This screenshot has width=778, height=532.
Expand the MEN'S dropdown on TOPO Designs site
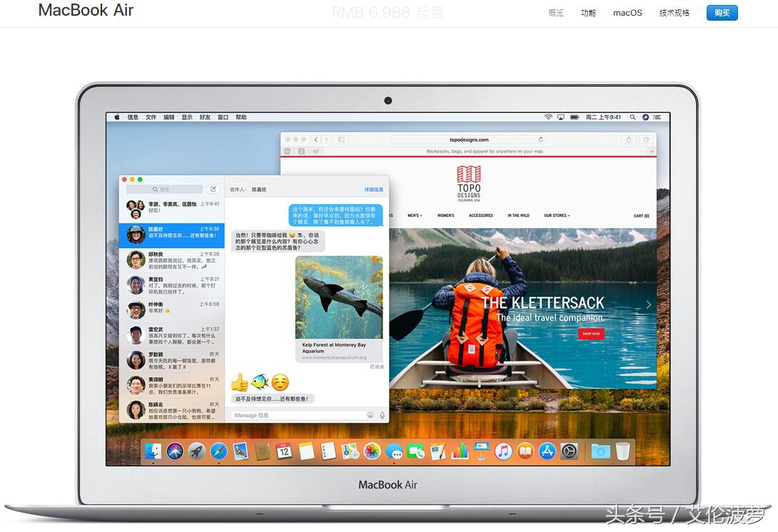(x=414, y=215)
